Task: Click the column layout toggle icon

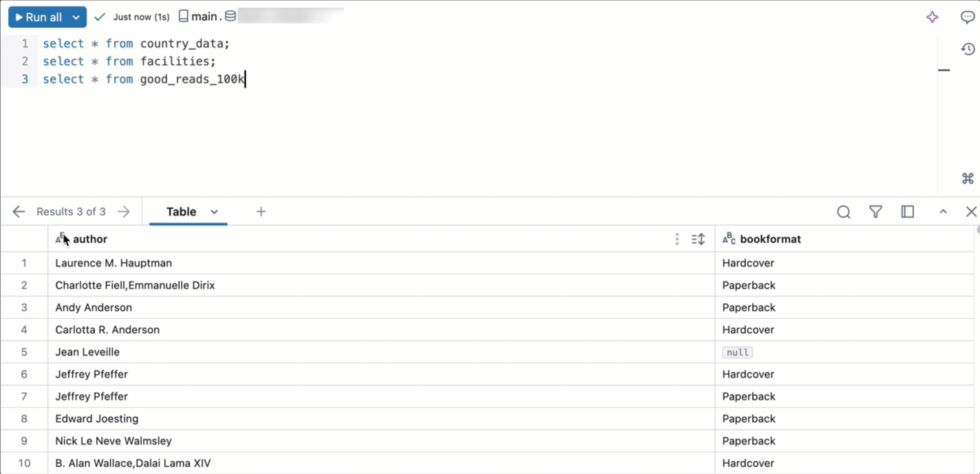Action: pos(907,212)
